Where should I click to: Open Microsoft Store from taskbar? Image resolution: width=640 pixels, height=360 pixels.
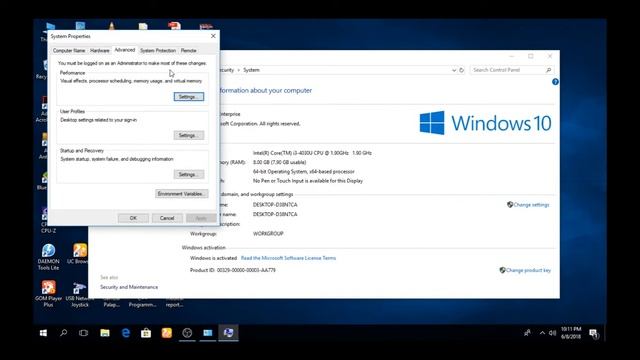click(146, 333)
